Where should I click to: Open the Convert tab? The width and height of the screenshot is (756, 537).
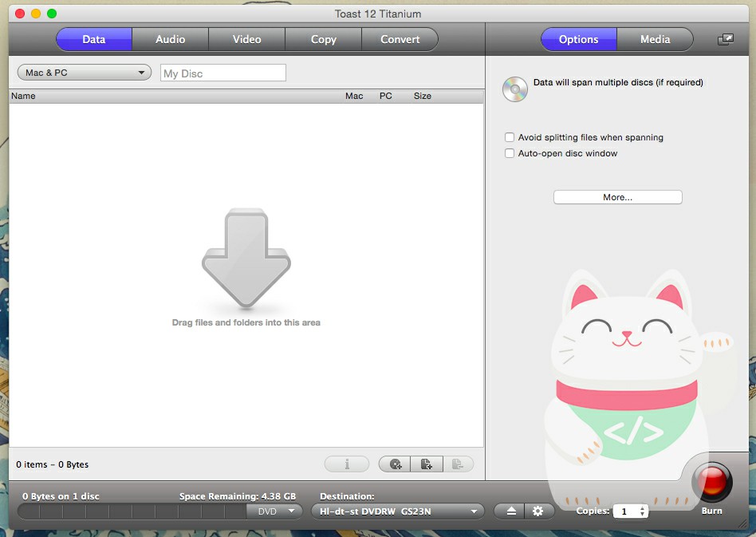click(x=400, y=39)
